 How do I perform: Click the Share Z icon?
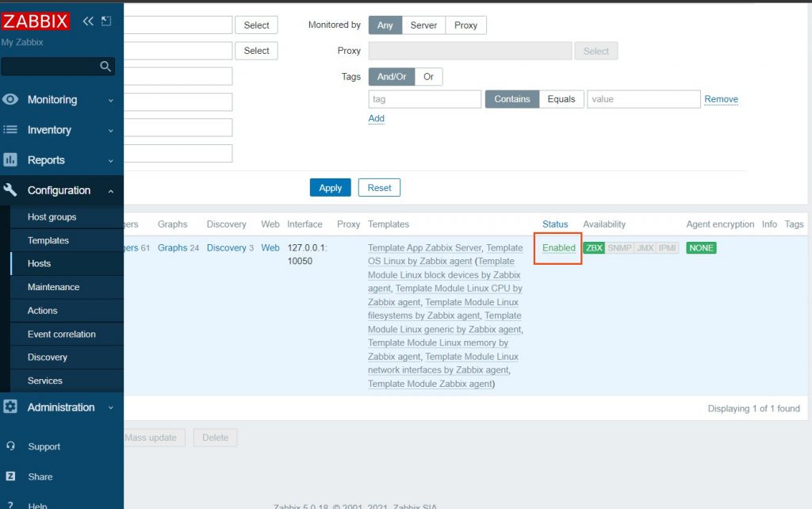pyautogui.click(x=10, y=476)
